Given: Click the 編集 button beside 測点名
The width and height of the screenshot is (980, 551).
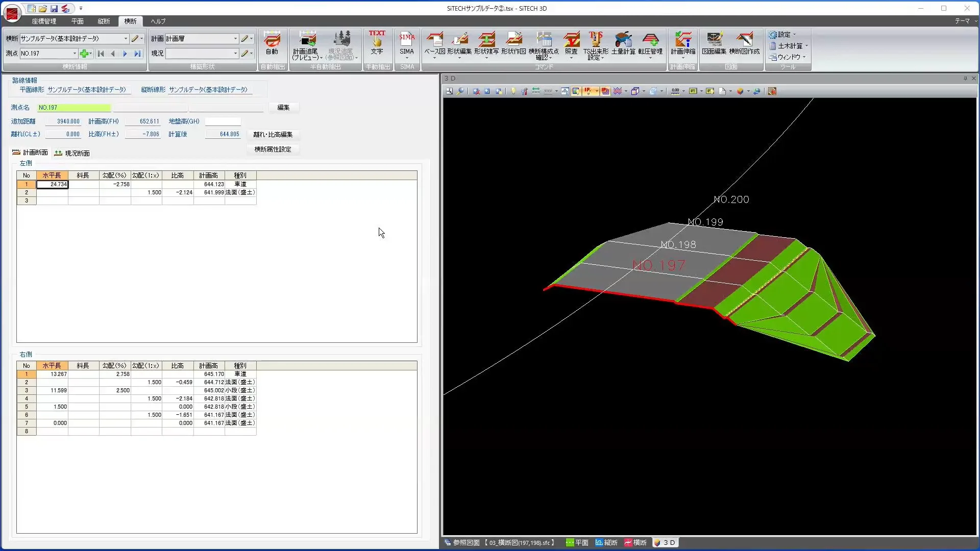Looking at the screenshot, I should pos(283,108).
